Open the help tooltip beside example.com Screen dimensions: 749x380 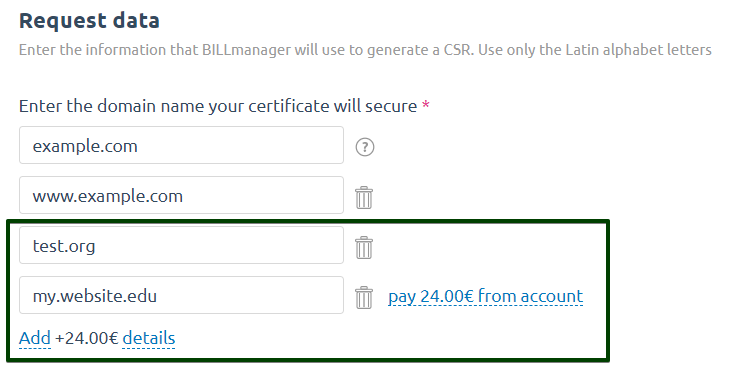[365, 147]
